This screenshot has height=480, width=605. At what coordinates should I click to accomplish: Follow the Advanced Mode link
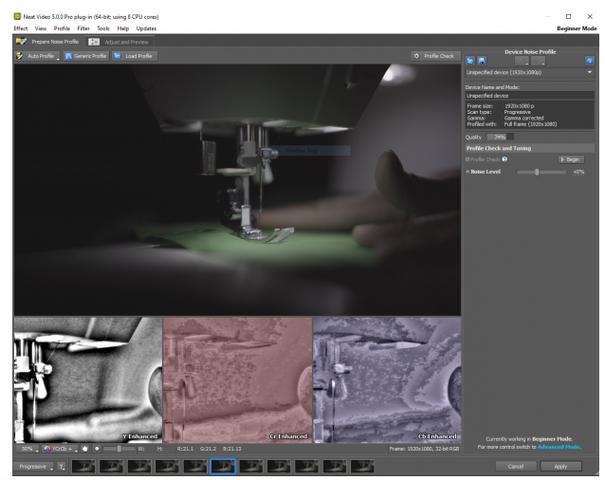point(559,447)
